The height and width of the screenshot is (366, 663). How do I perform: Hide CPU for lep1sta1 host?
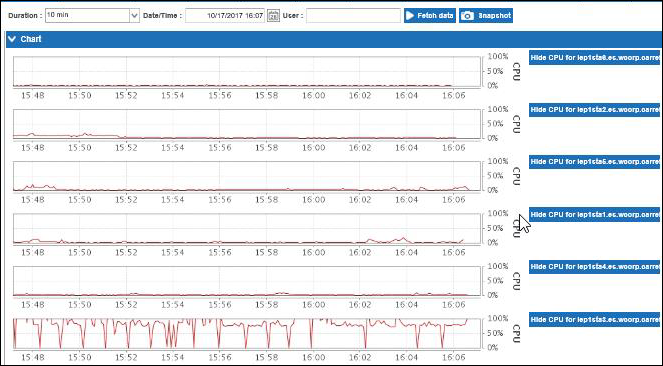coord(594,214)
